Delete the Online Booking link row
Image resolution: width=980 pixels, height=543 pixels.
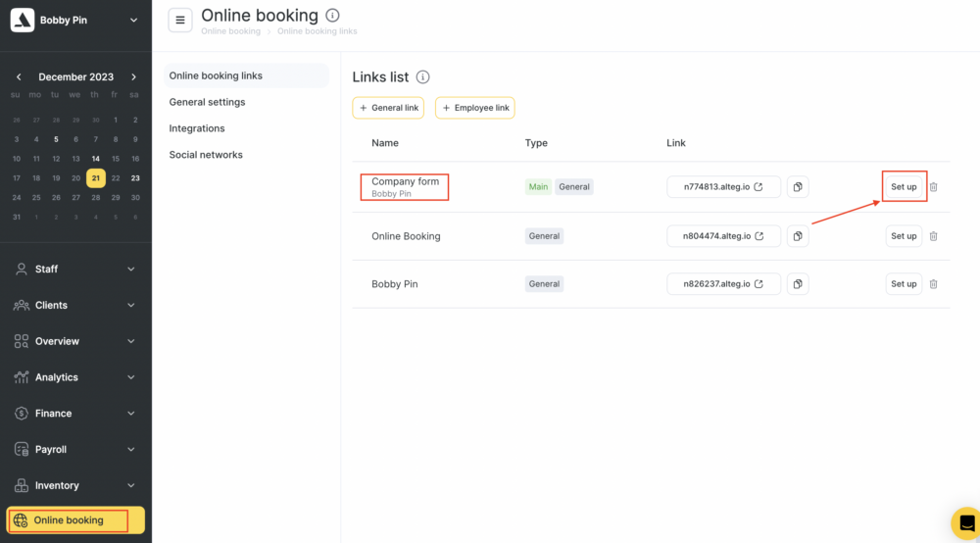933,236
